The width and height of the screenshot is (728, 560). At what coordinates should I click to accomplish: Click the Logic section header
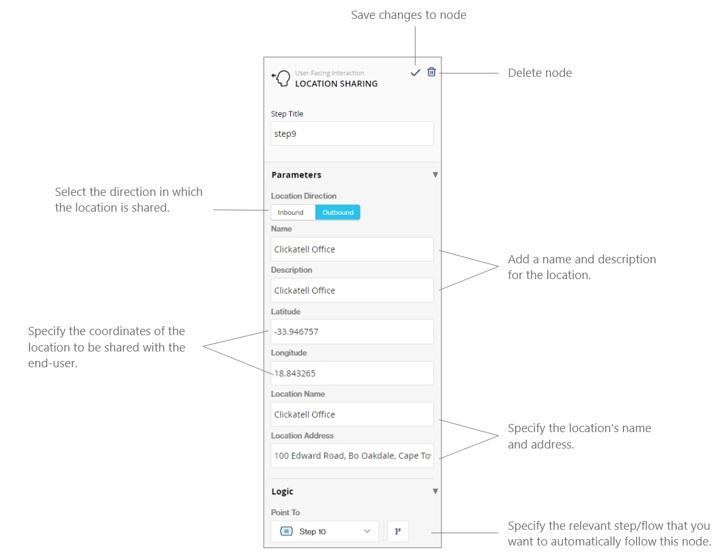pos(283,491)
